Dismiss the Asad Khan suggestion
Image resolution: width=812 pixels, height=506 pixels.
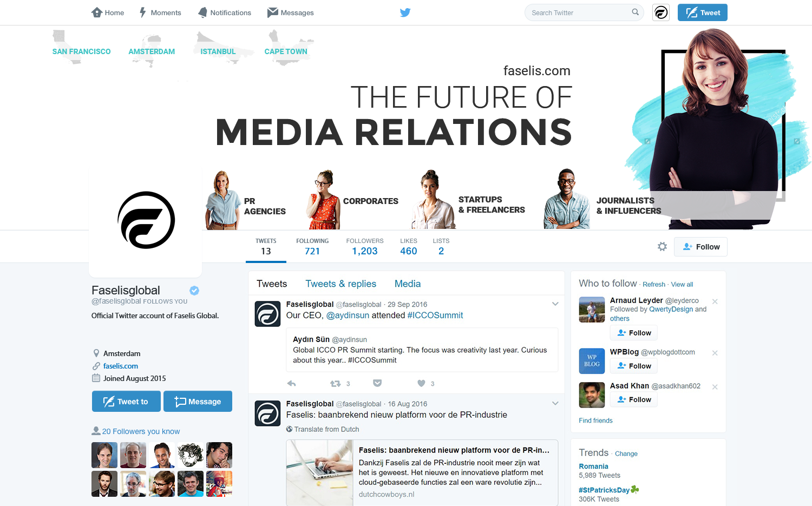(715, 387)
